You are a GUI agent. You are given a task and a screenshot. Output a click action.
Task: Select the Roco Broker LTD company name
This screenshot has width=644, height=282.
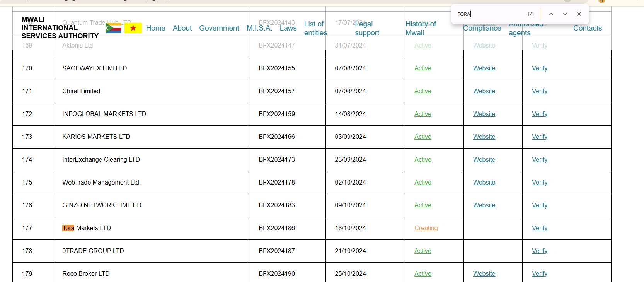86,274
